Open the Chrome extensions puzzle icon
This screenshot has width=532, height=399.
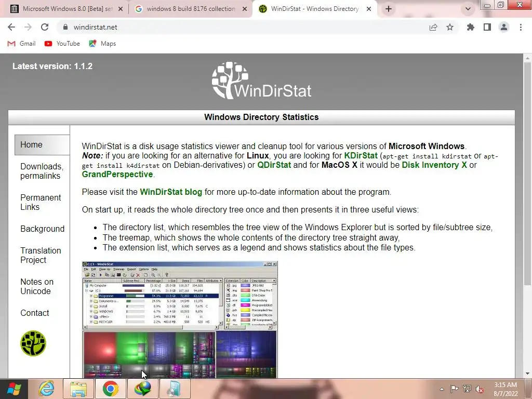point(470,27)
